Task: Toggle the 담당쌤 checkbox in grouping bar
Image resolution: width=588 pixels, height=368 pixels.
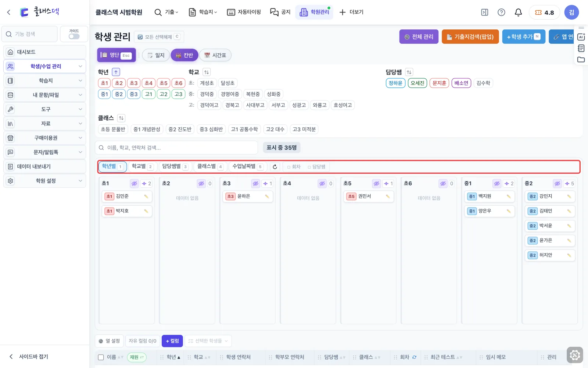Action: (309, 167)
